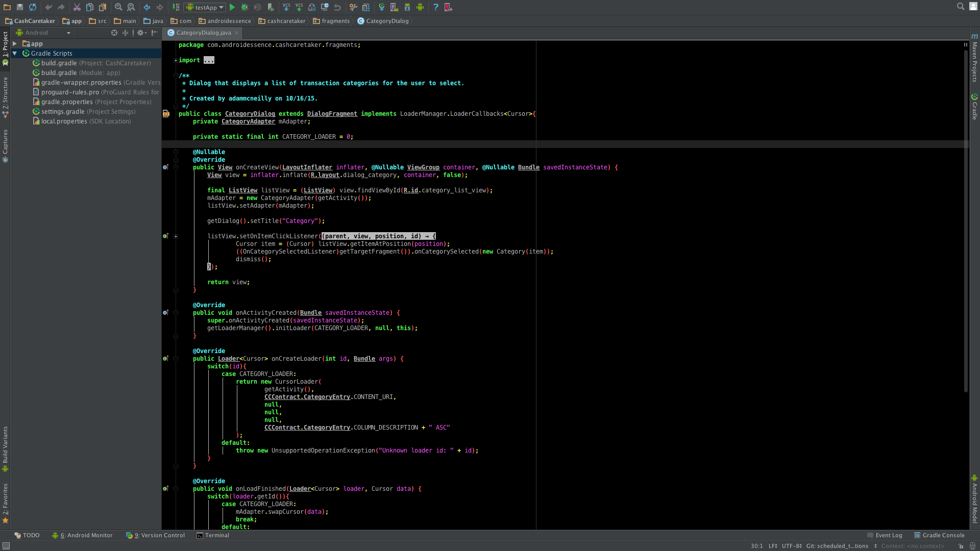Click the cashcaretaker breadcrumb
980x551 pixels.
(x=282, y=21)
